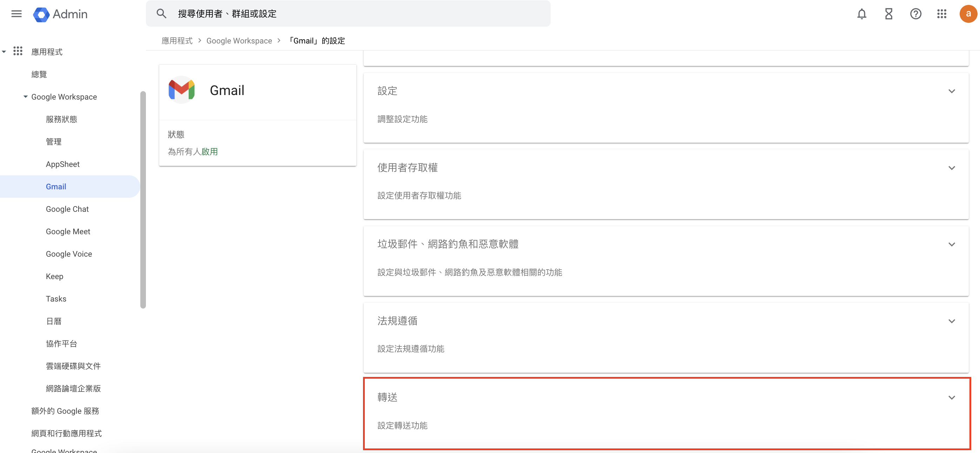The width and height of the screenshot is (980, 453).
Task: Select 總覽 in the sidebar
Action: (39, 74)
